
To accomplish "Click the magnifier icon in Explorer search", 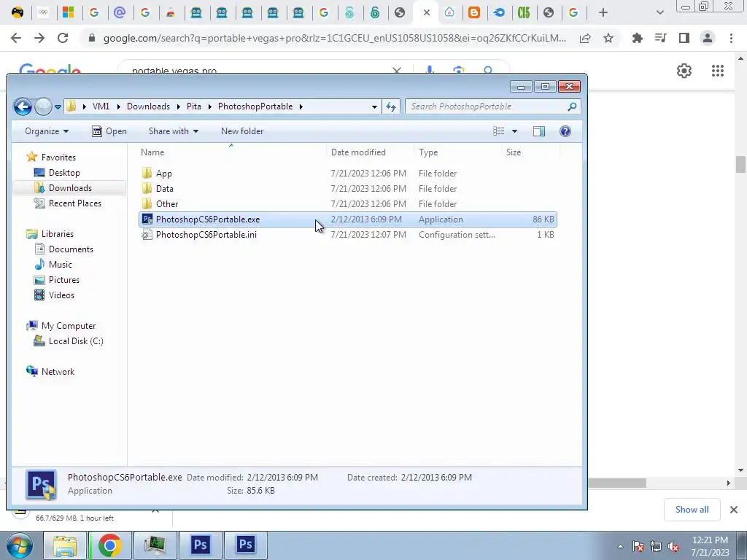I will pos(572,106).
